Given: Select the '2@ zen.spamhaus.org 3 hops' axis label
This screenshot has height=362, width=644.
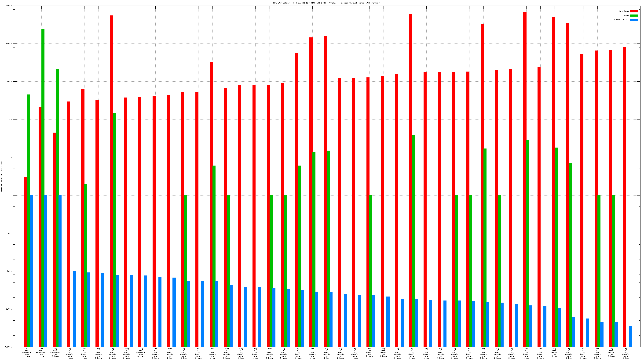Looking at the screenshot, I should (55, 352).
